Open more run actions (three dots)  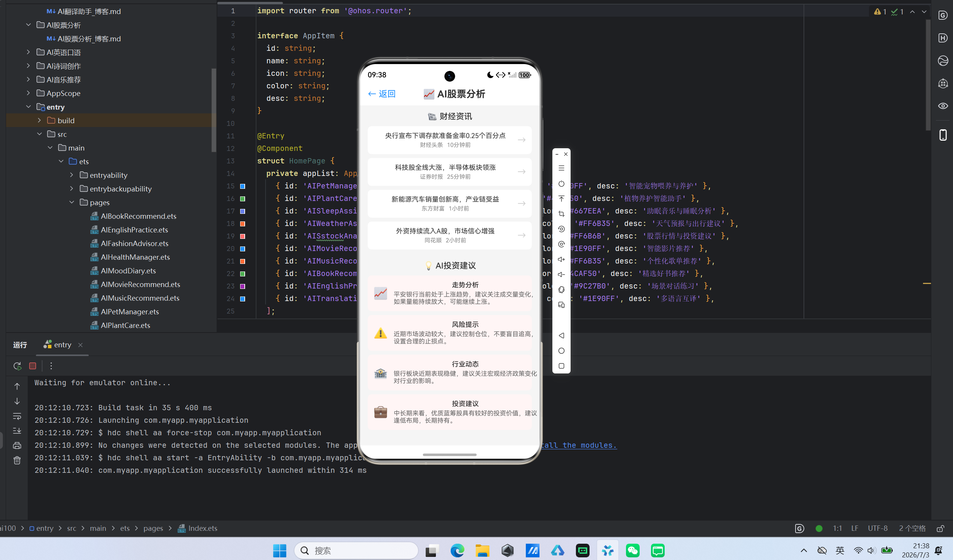pyautogui.click(x=51, y=366)
